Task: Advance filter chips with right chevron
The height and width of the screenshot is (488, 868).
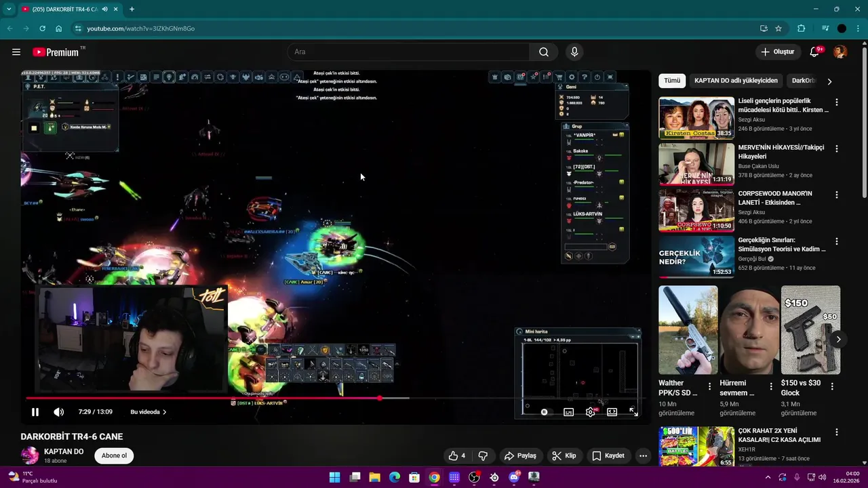Action: click(x=829, y=81)
